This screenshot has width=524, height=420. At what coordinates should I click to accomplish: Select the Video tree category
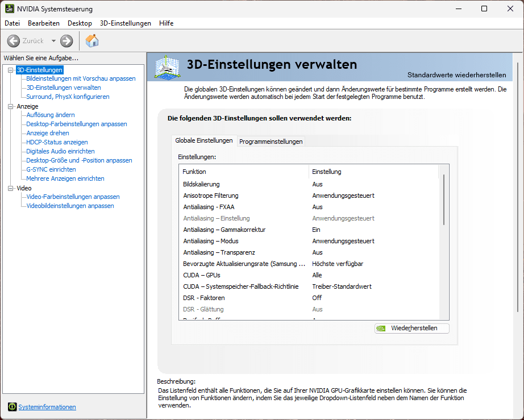(24, 188)
